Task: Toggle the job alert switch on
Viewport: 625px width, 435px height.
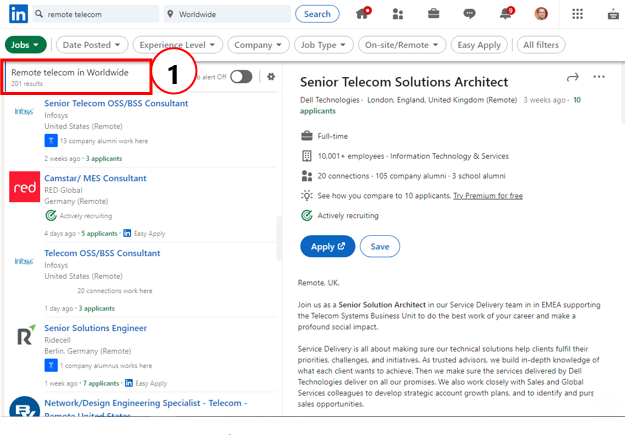Action: pyautogui.click(x=241, y=77)
